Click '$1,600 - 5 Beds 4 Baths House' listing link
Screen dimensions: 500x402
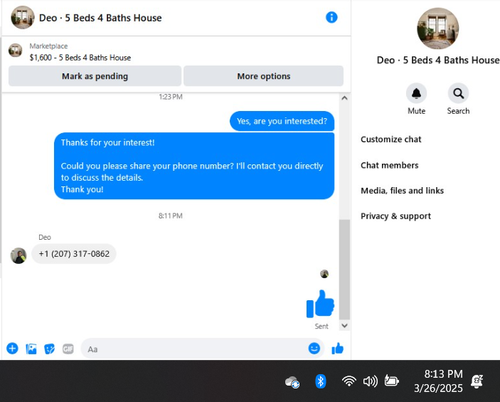(x=80, y=58)
